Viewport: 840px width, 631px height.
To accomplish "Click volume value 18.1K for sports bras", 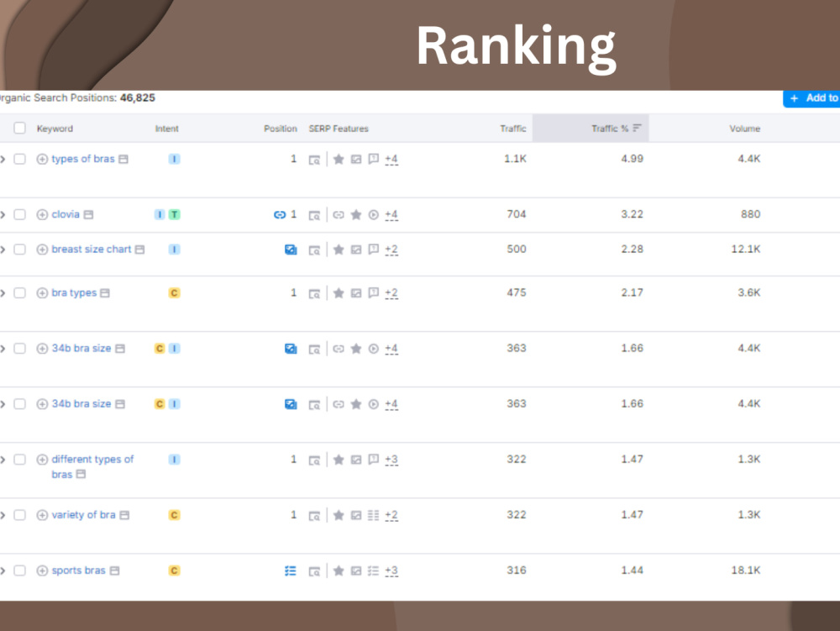I will (x=746, y=571).
